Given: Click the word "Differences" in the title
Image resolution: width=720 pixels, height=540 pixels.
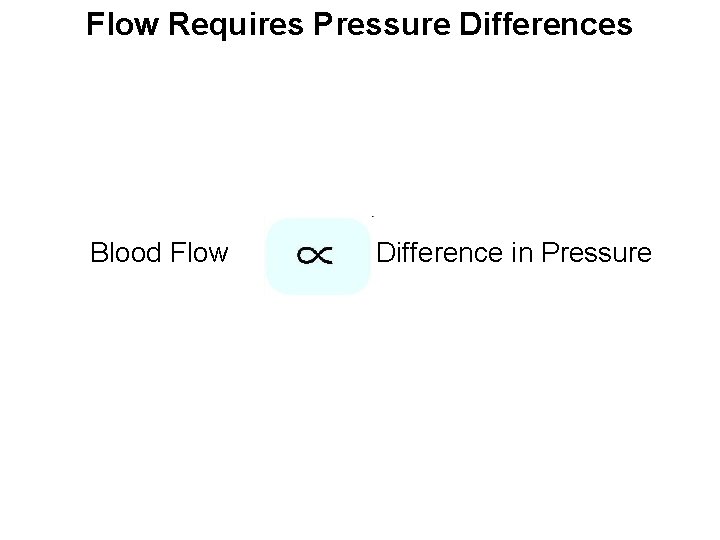Looking at the screenshot, I should coord(546,24).
